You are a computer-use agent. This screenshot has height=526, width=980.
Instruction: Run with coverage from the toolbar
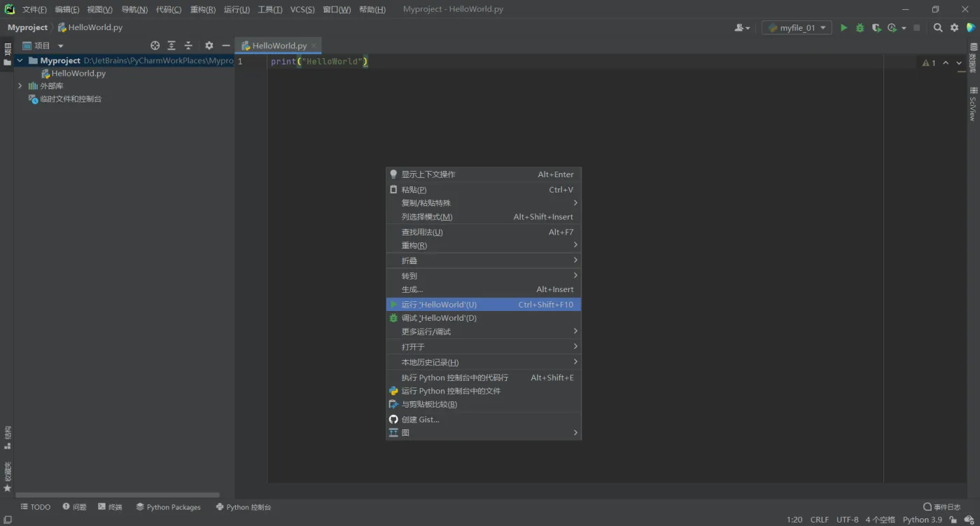876,28
